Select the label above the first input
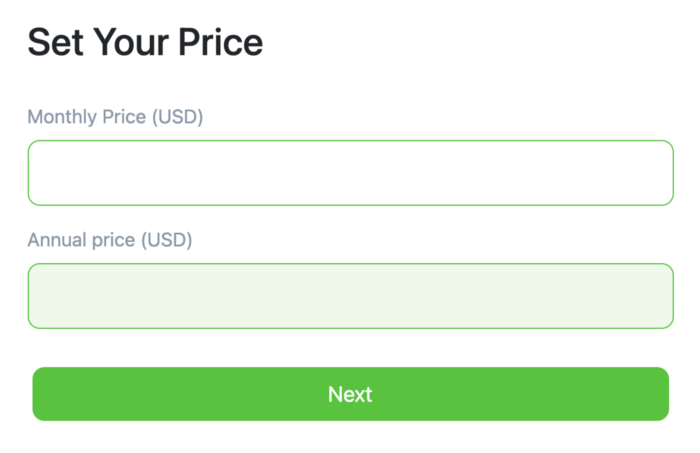Image resolution: width=700 pixels, height=453 pixels. [x=115, y=117]
